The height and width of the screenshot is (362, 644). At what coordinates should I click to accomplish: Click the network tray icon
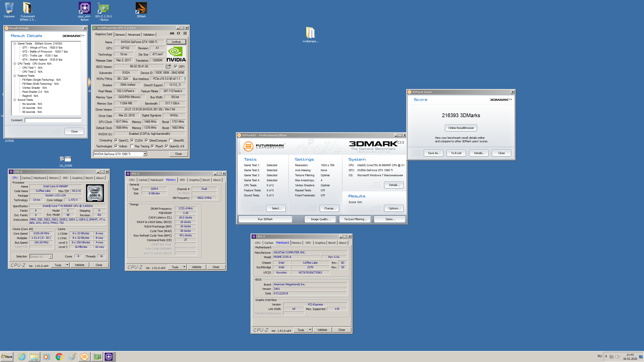612,356
